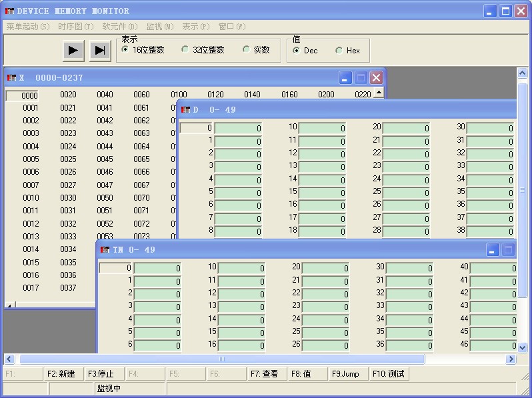Close the X 0000-0237 child window
532x398 pixels.
pyautogui.click(x=376, y=78)
